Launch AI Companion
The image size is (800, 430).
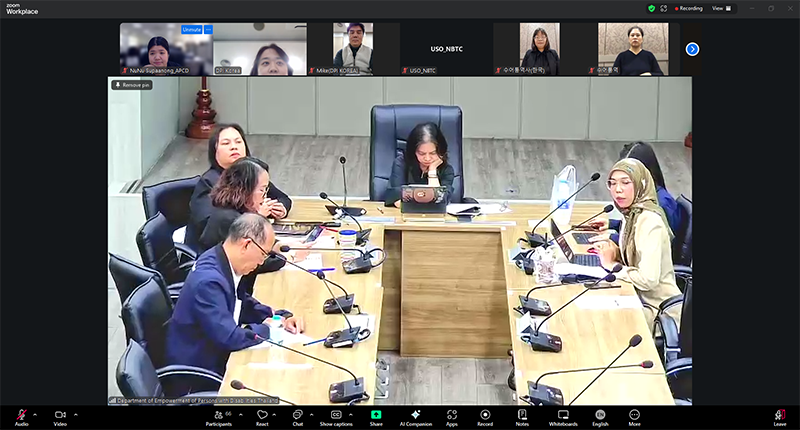pos(415,415)
